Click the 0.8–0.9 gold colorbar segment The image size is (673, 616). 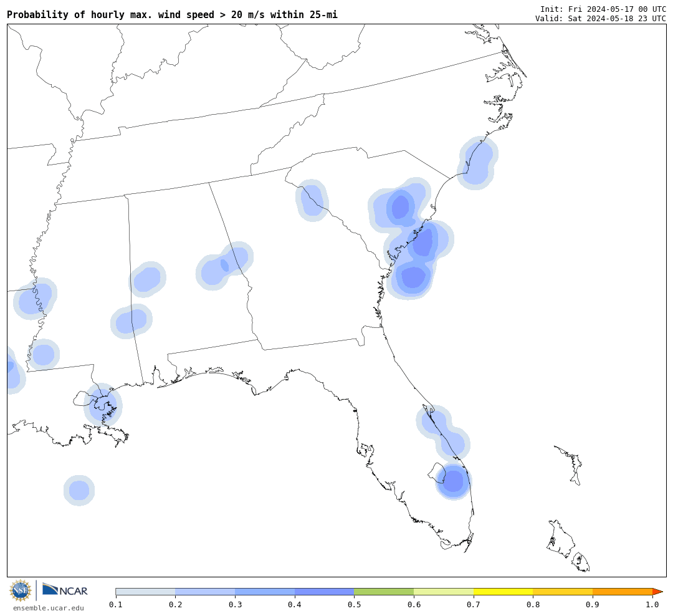pos(563,592)
